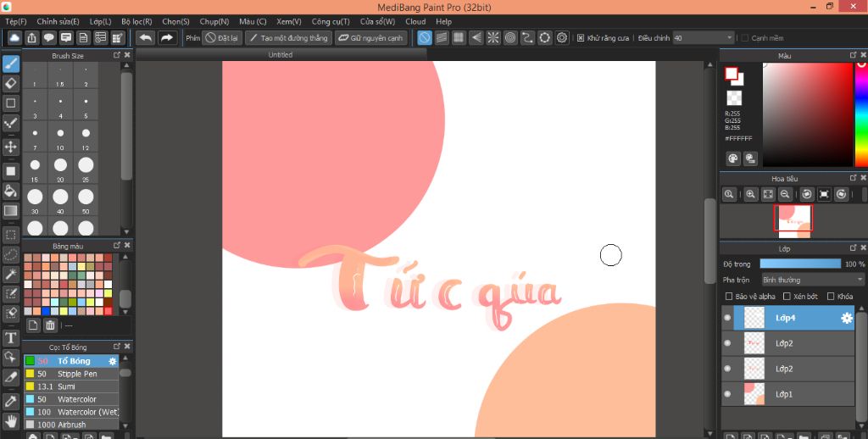Click the share export icon
Image resolution: width=868 pixels, height=439 pixels.
pyautogui.click(x=31, y=37)
